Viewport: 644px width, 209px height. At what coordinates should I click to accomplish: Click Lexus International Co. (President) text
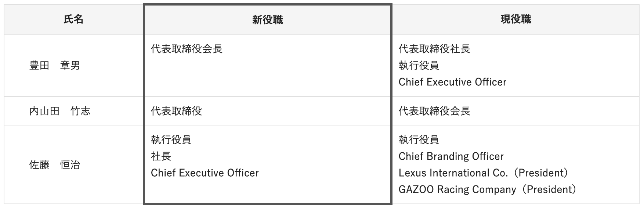coord(483,173)
